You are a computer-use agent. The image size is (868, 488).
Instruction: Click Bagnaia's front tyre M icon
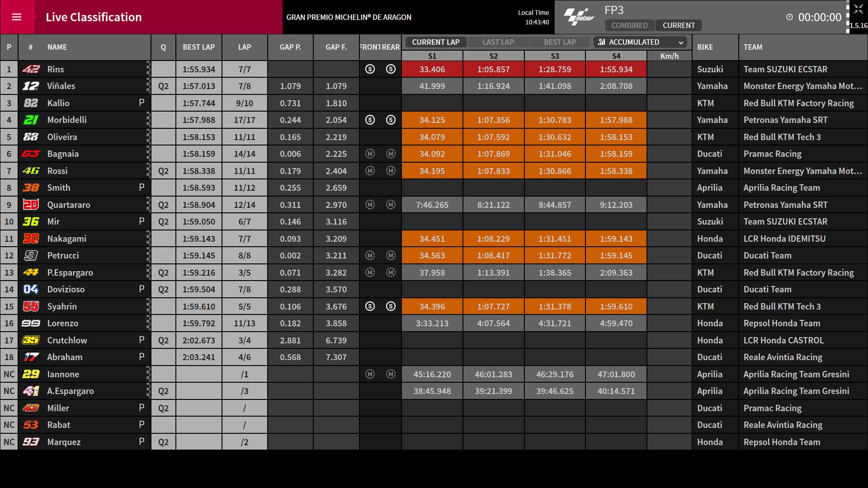pos(370,154)
